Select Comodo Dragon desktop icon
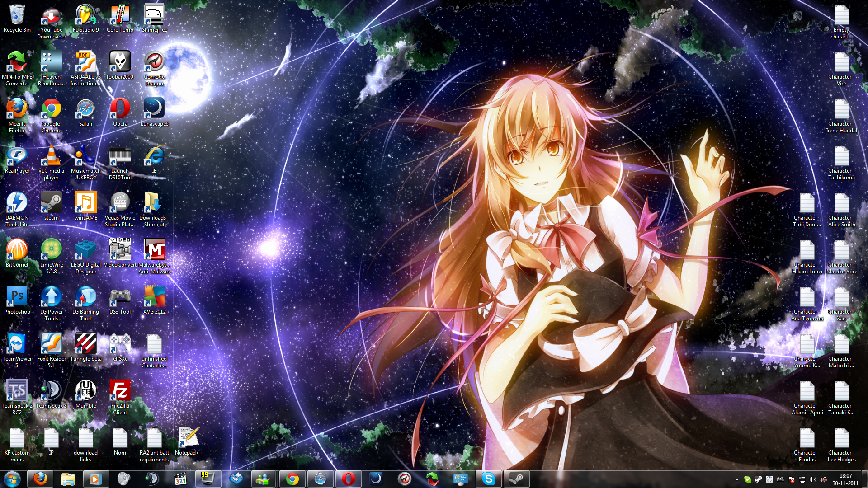 (x=155, y=68)
